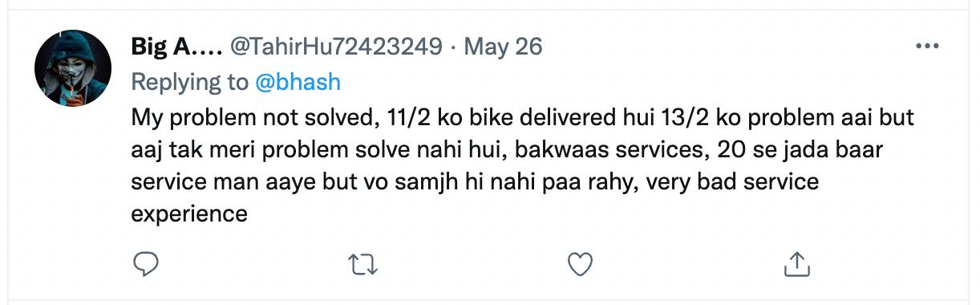Click the 'Replying to' label
Screen dimensions: 980x305
point(189,82)
